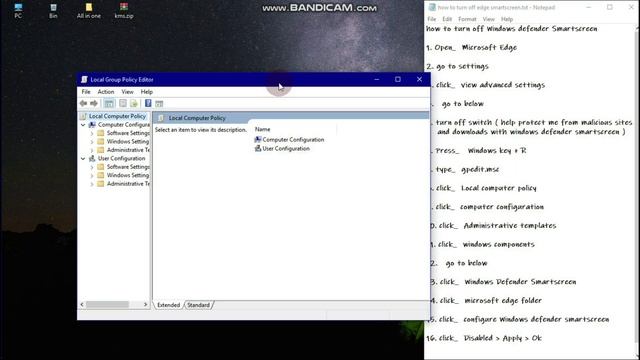Toggle Show/Hide Action Pane toolbar icon
This screenshot has width=640, height=360.
click(x=159, y=104)
